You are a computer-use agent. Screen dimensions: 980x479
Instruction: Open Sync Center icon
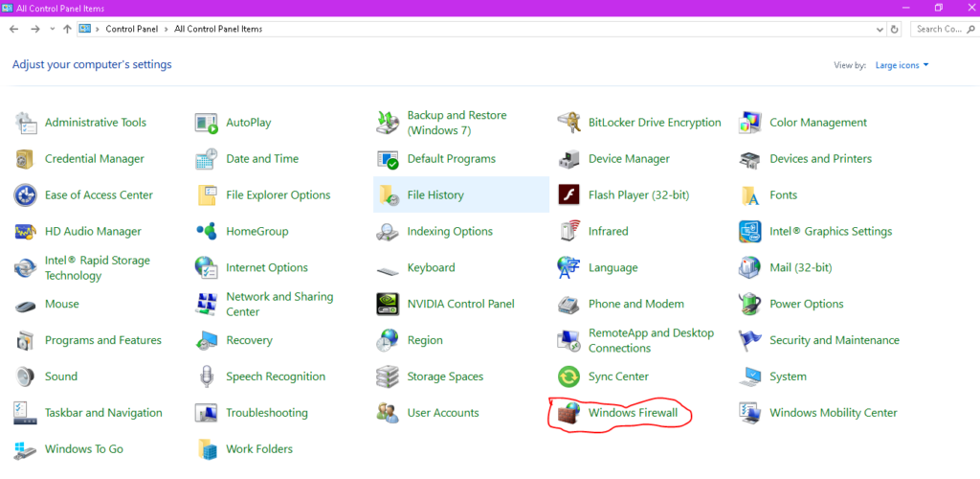(568, 376)
